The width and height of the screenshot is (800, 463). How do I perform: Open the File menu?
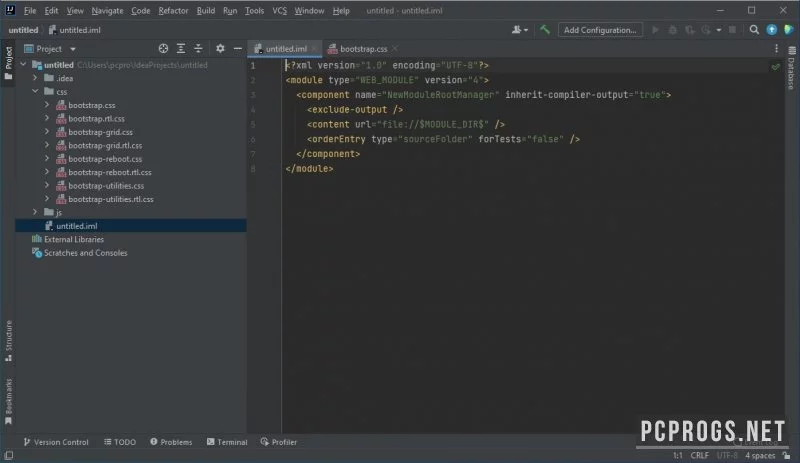point(30,11)
